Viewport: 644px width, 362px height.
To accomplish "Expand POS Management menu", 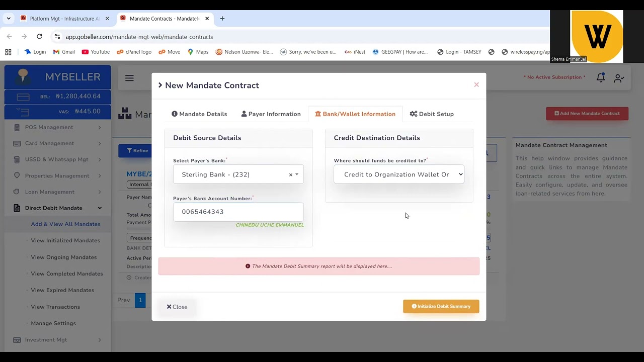I will click(x=58, y=127).
